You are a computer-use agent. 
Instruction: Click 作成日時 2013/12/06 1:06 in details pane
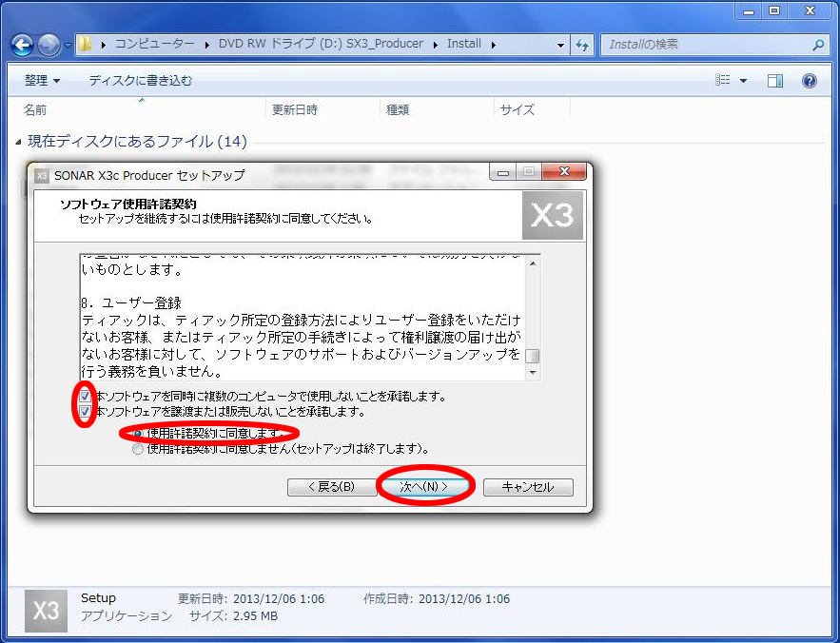tap(437, 598)
